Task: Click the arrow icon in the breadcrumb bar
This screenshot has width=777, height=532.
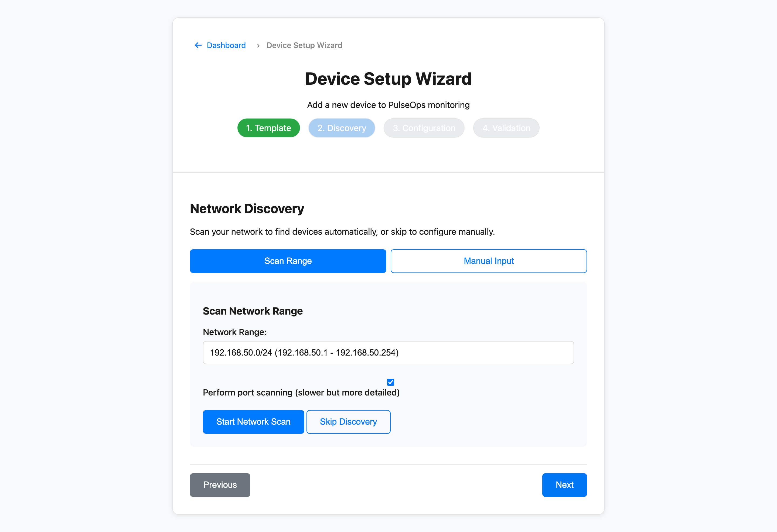Action: point(198,45)
